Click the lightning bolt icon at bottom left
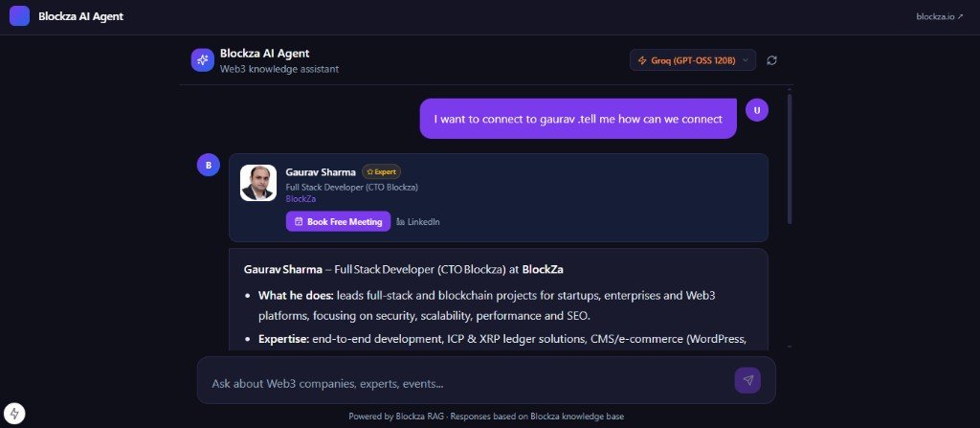Viewport: 980px width, 428px height. (15, 413)
